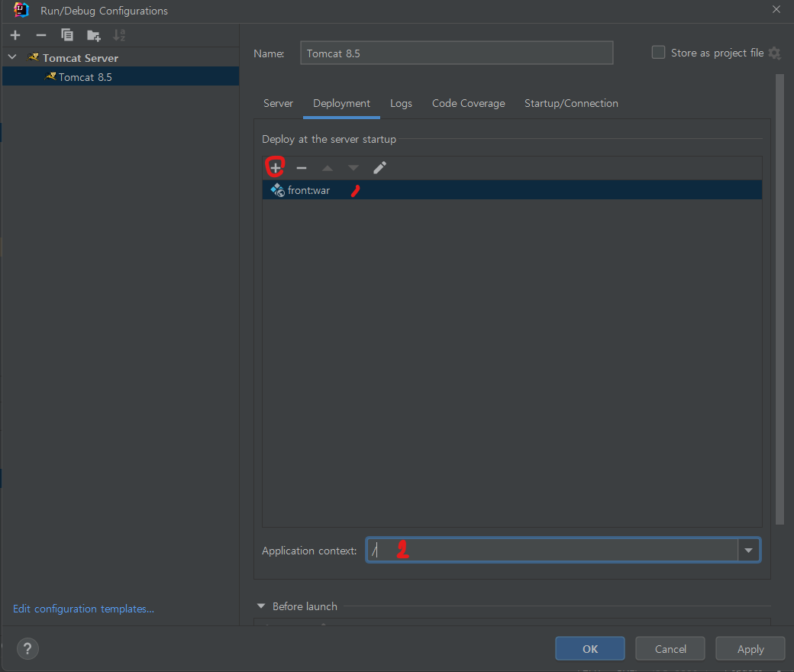Select the front:war deployment row

click(x=512, y=190)
